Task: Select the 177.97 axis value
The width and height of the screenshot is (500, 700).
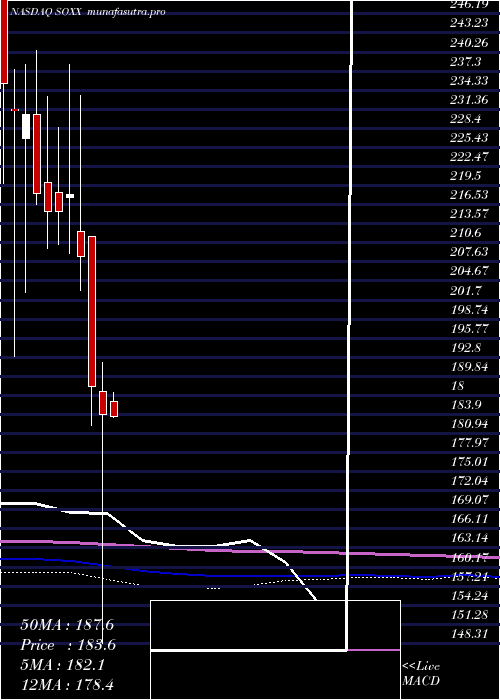Action: [469, 443]
